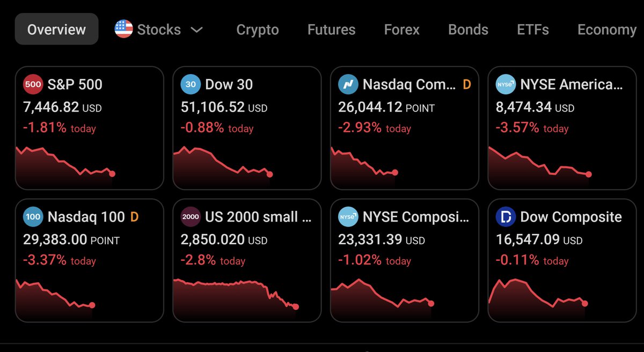Select the Economy tab
The height and width of the screenshot is (352, 644).
coord(607,30)
